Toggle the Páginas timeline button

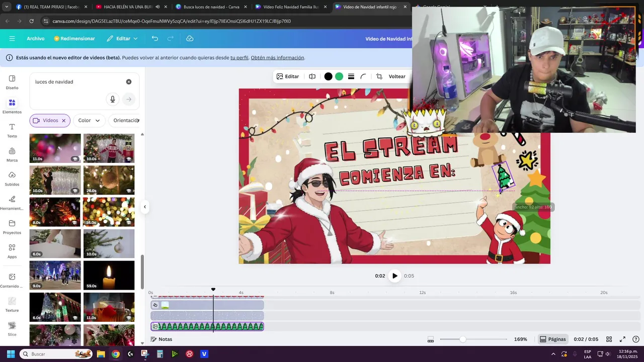552,339
